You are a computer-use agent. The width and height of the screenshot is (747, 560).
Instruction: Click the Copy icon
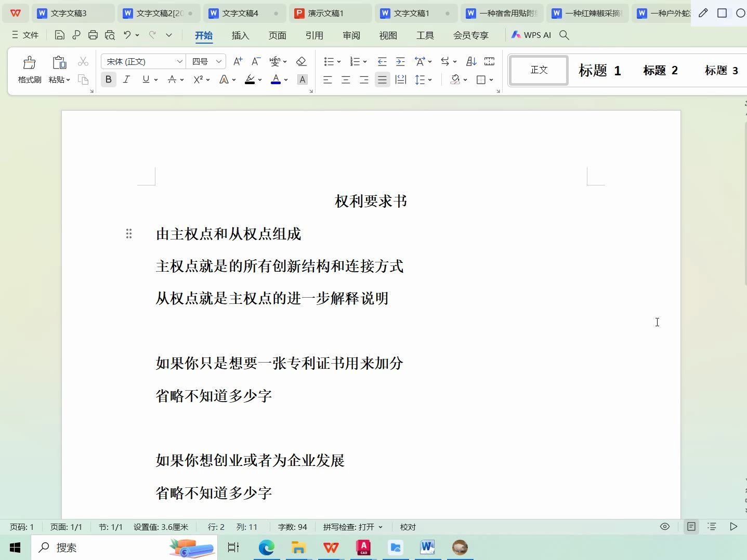83,79
